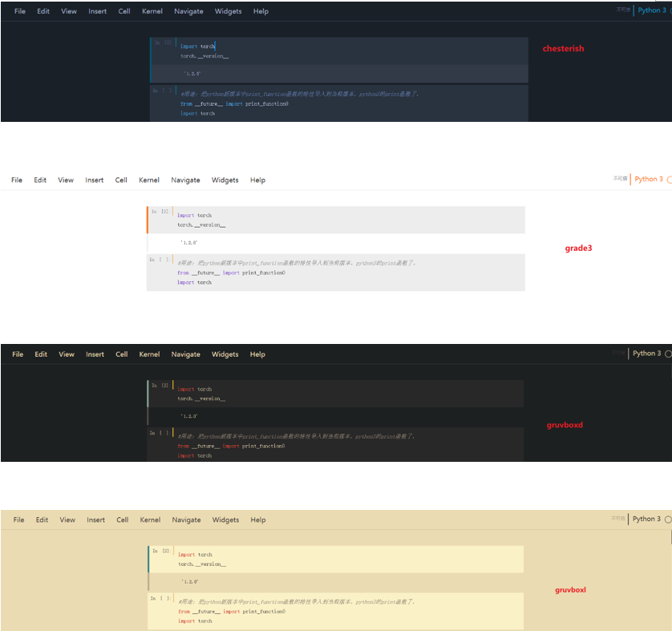Click kernel idle circle in beige notebook
The width and height of the screenshot is (672, 631).
[668, 520]
